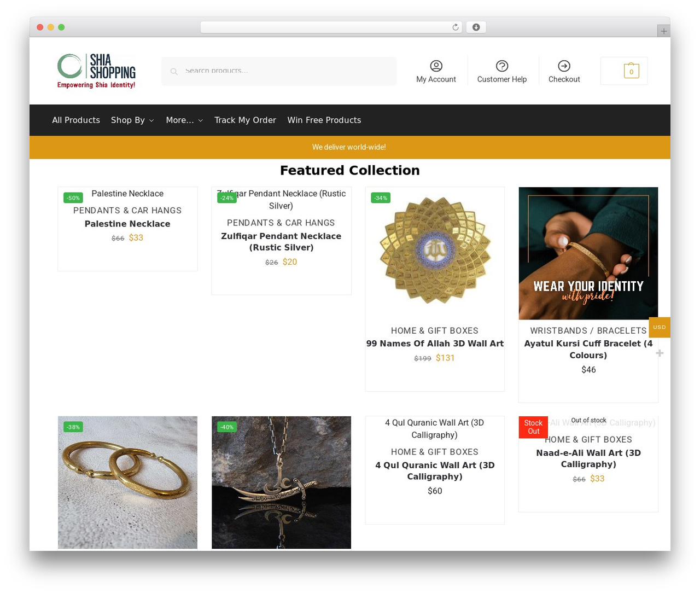Viewport: 700px width, 593px height.
Task: Open 4 Qul Quranic Wall Art bold title
Action: 435,471
